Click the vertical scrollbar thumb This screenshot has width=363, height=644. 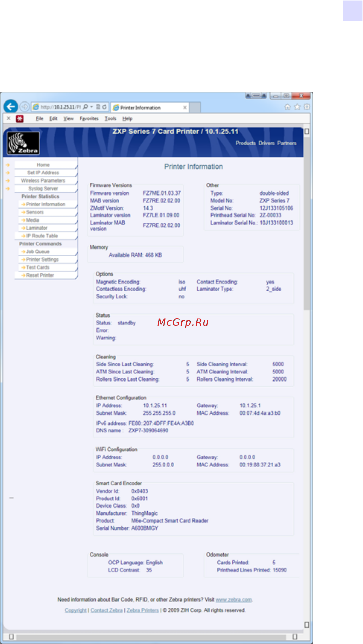click(x=307, y=223)
